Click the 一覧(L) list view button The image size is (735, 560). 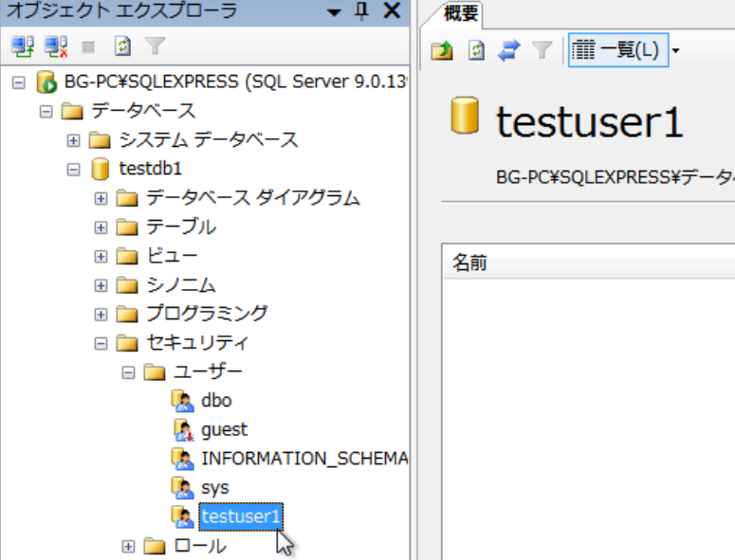click(x=618, y=49)
